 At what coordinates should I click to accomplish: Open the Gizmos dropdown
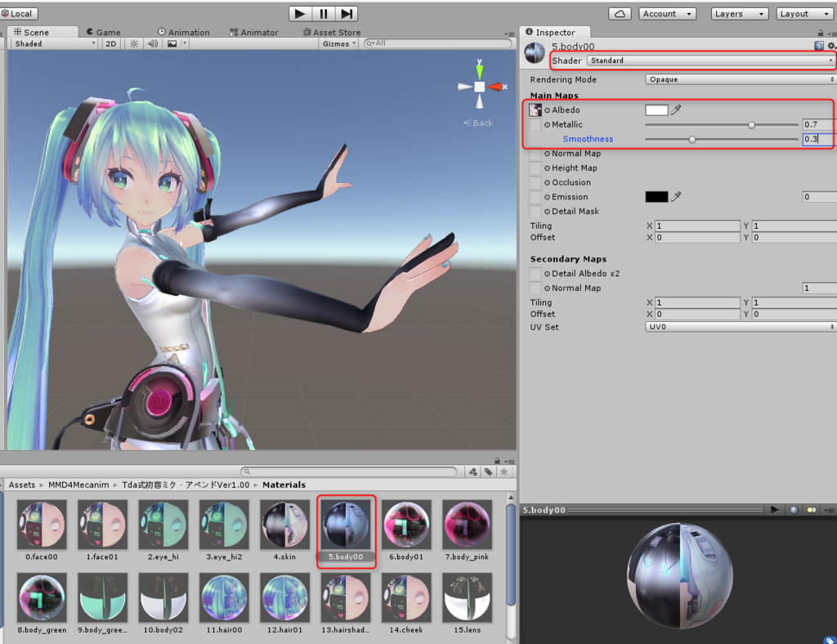coord(339,44)
